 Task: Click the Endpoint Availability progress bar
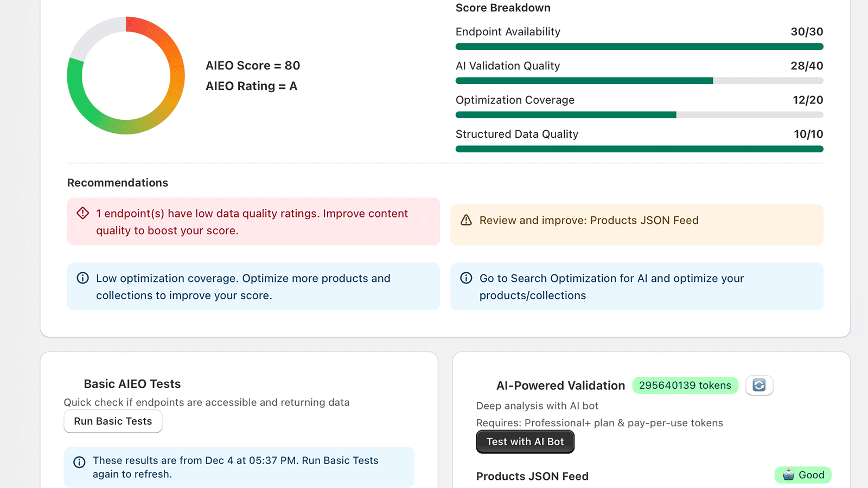point(639,47)
